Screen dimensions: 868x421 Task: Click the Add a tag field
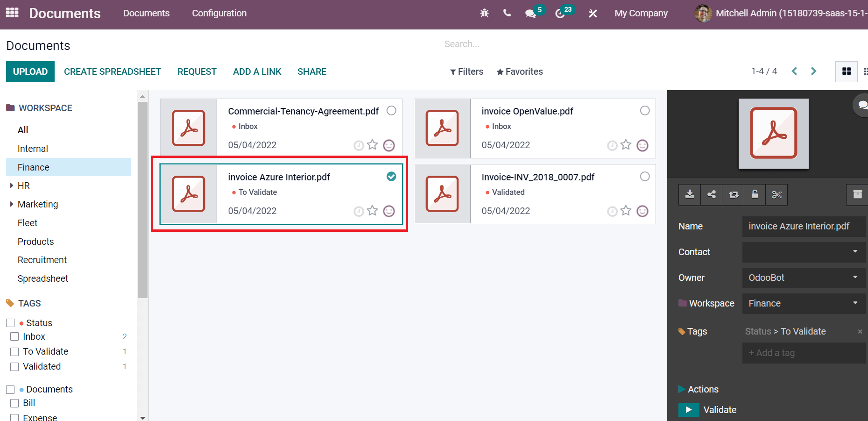point(804,353)
